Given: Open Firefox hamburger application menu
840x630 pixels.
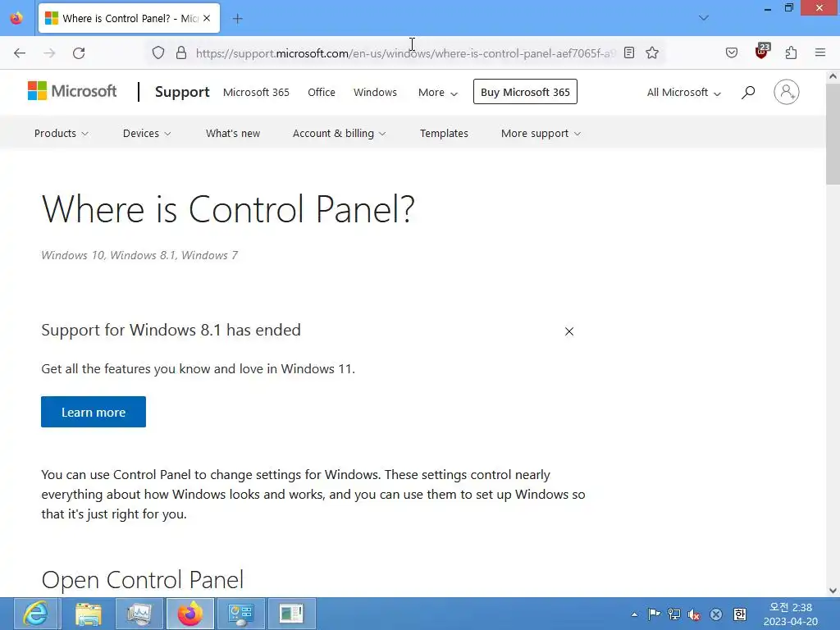Looking at the screenshot, I should point(820,52).
